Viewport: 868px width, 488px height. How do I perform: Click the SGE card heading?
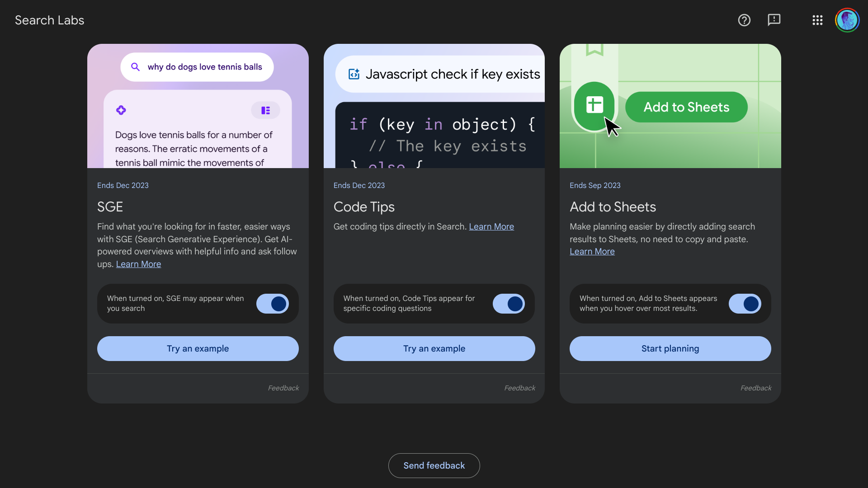[110, 207]
